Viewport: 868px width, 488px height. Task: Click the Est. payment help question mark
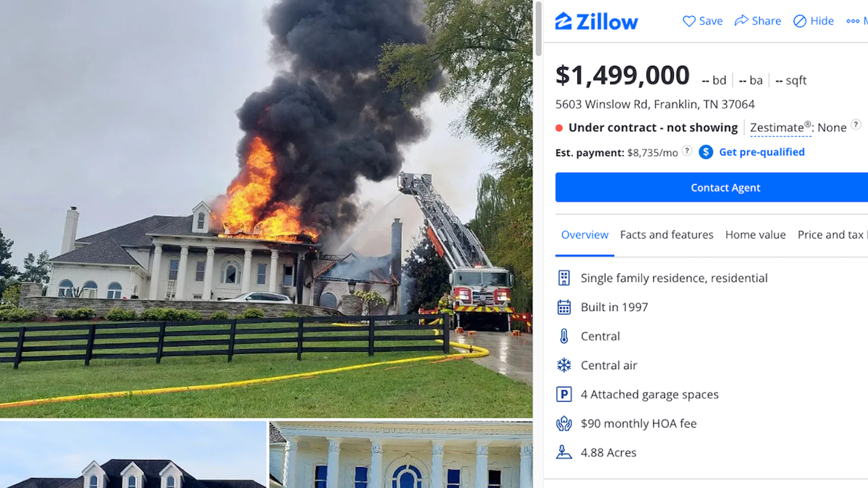point(687,151)
